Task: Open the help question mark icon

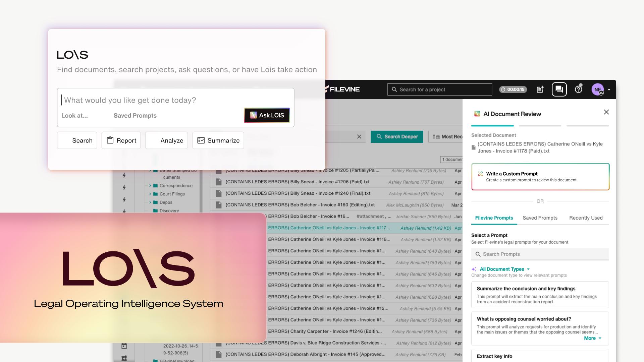Action: pyautogui.click(x=578, y=89)
